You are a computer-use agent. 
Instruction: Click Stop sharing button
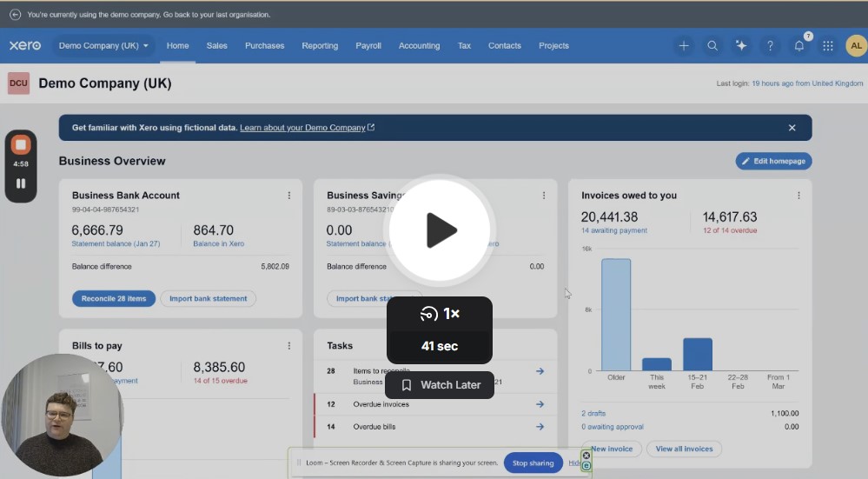[x=533, y=463]
